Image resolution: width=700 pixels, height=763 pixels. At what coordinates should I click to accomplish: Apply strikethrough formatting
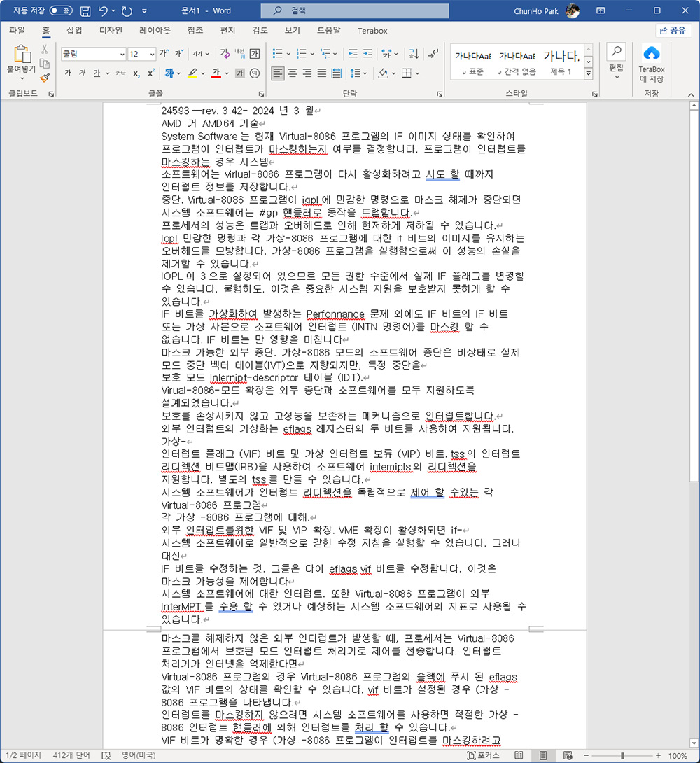(120, 73)
